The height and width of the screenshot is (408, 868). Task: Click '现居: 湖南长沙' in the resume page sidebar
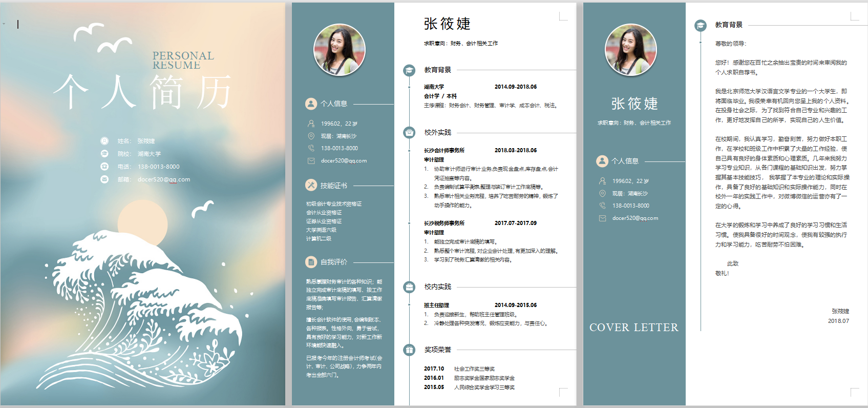[338, 136]
